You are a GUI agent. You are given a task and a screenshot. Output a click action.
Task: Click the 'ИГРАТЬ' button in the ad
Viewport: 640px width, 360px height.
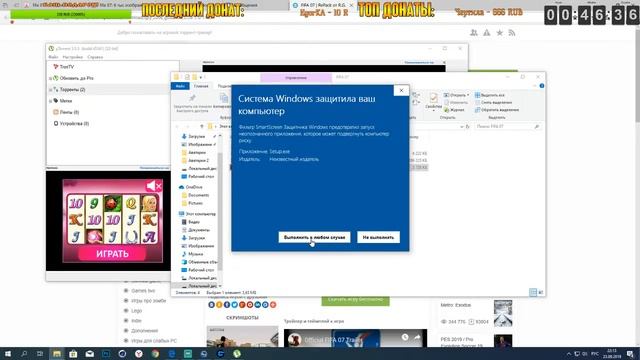coord(112,253)
